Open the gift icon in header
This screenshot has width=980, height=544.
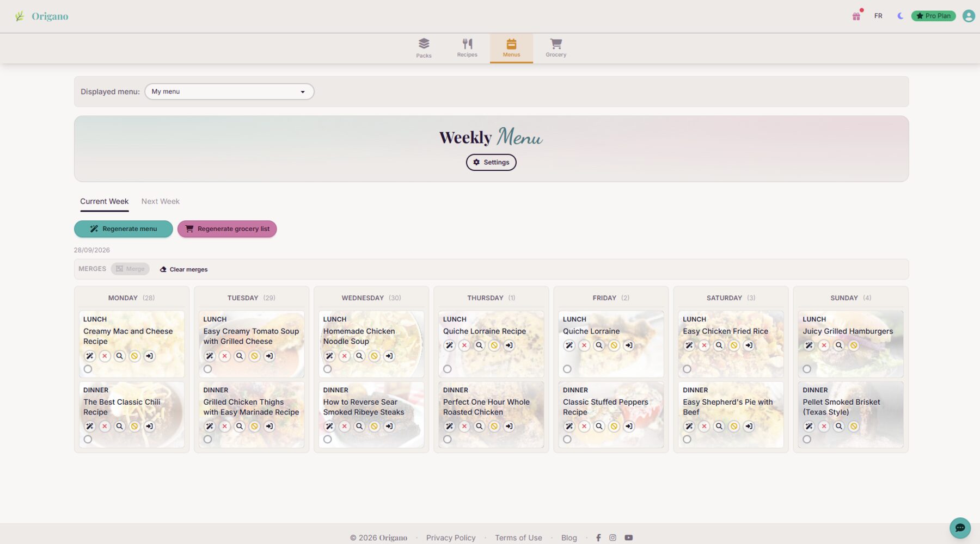click(856, 16)
